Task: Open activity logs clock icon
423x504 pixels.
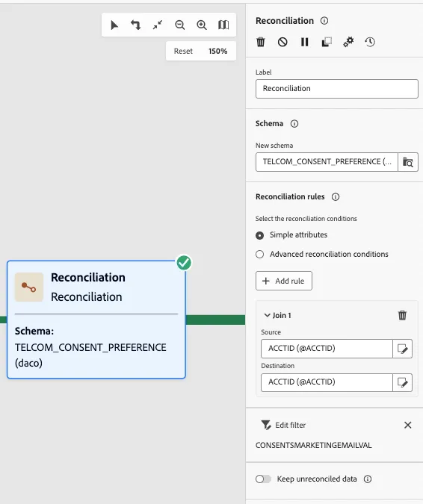Action: [x=370, y=42]
